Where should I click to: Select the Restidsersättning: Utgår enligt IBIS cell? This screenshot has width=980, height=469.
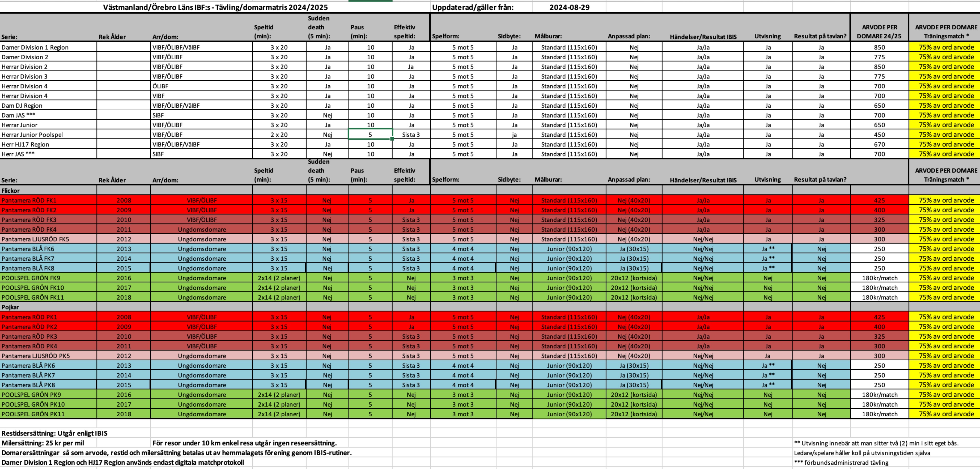pyautogui.click(x=54, y=433)
